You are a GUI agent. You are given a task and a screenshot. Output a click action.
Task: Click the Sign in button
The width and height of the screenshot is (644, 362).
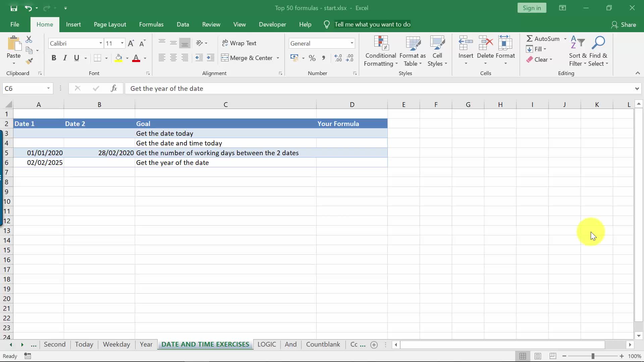[x=532, y=8]
